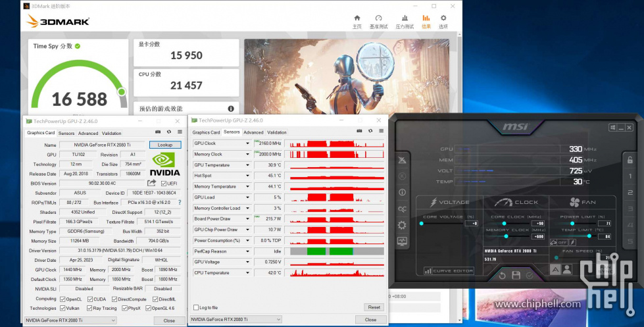This screenshot has width=644, height=327.
Task: Click Afterburner info icon in left sidebar
Action: (402, 192)
